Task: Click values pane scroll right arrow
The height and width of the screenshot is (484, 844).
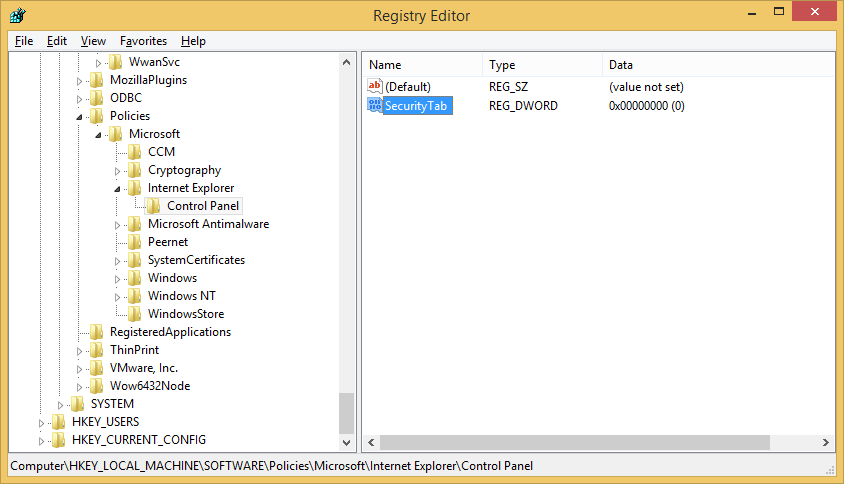Action: point(826,443)
